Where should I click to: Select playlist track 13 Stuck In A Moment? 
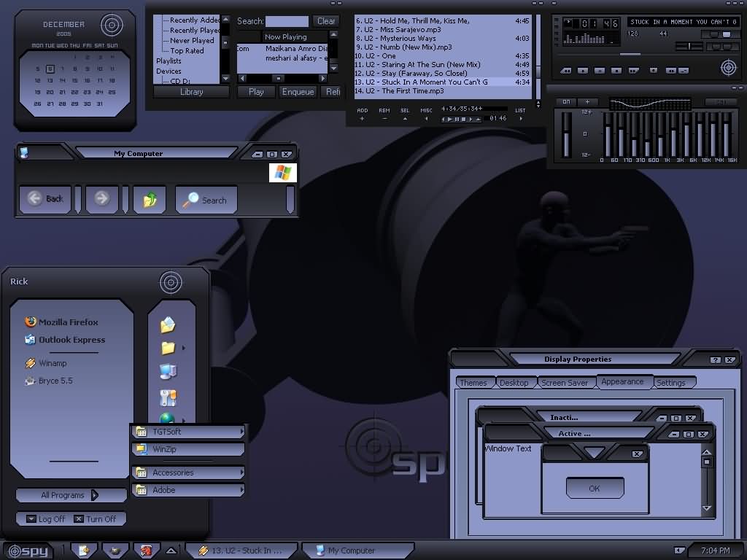(x=442, y=82)
